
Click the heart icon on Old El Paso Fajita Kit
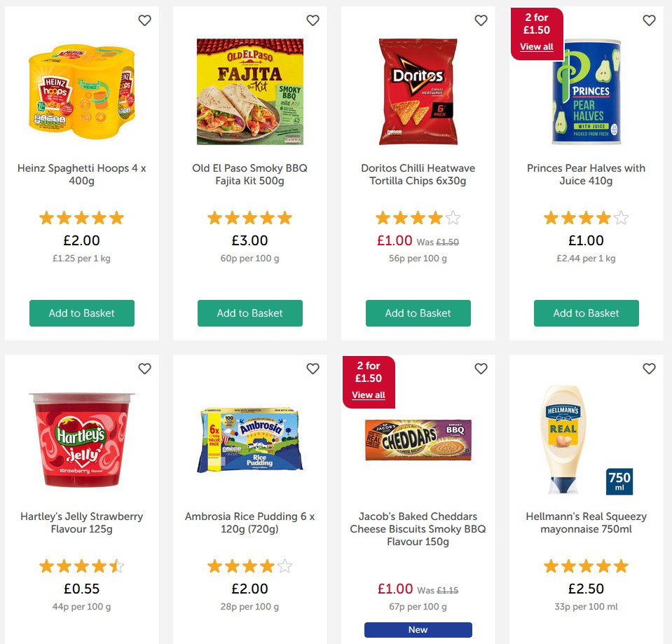[313, 20]
